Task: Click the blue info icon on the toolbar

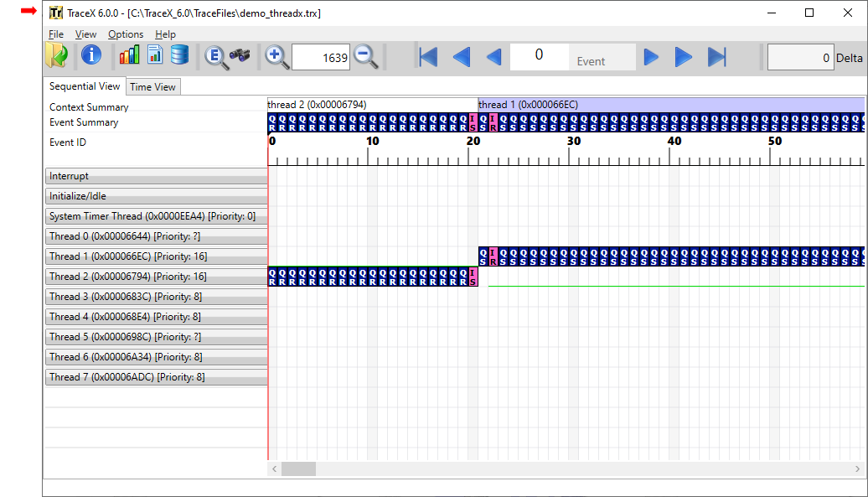Action: click(90, 56)
